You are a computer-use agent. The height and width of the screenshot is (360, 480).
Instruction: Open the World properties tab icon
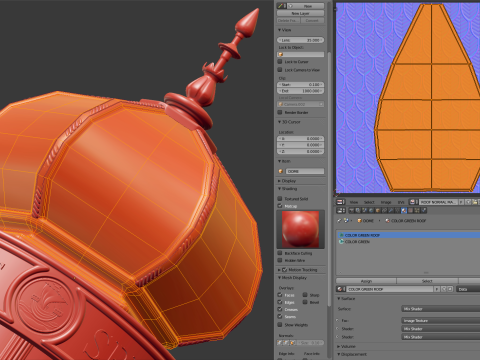371,210
